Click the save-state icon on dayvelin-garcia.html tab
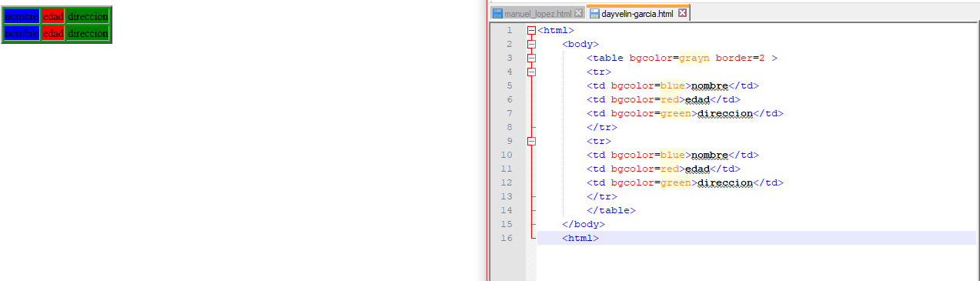The width and height of the screenshot is (980, 281). click(594, 14)
